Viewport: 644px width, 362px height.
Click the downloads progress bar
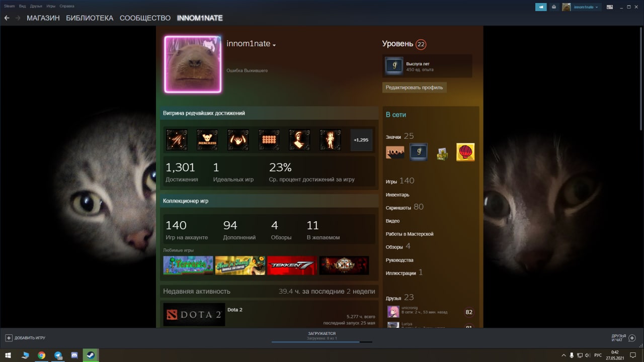coord(322,342)
